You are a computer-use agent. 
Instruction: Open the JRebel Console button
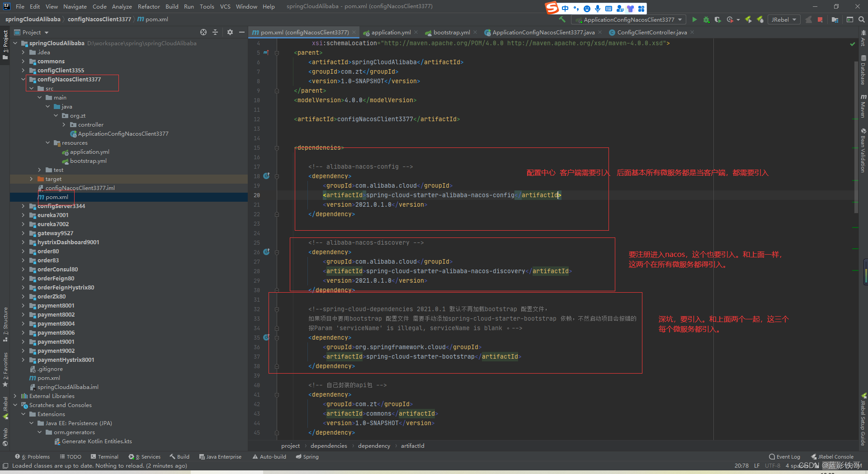[x=832, y=457]
